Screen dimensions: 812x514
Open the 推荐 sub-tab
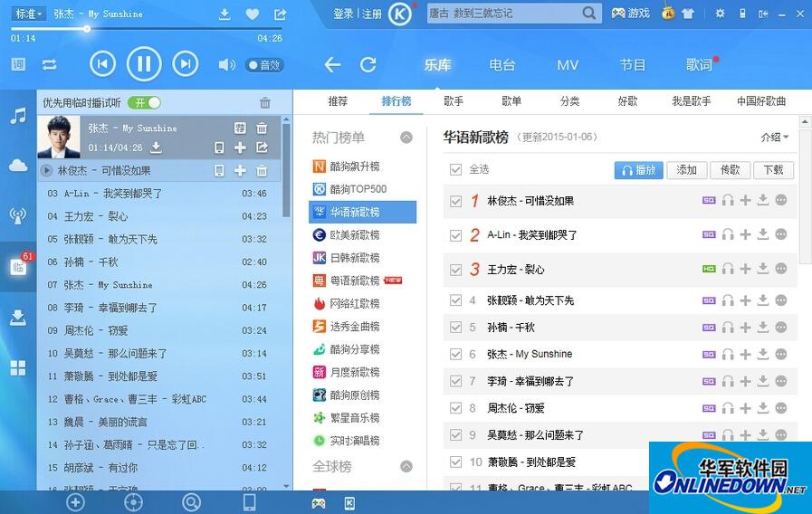[x=339, y=101]
